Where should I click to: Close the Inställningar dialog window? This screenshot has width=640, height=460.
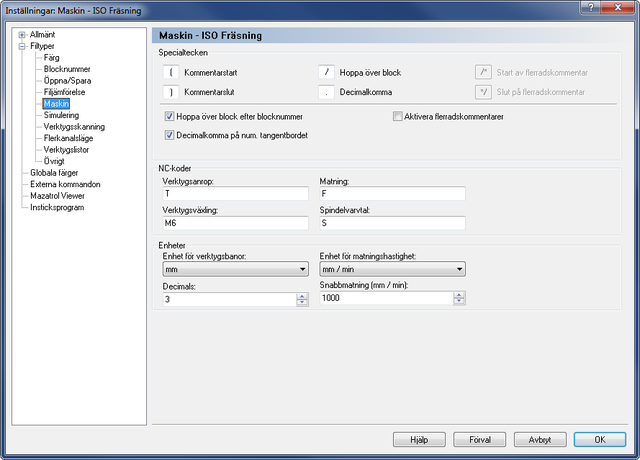pos(618,7)
